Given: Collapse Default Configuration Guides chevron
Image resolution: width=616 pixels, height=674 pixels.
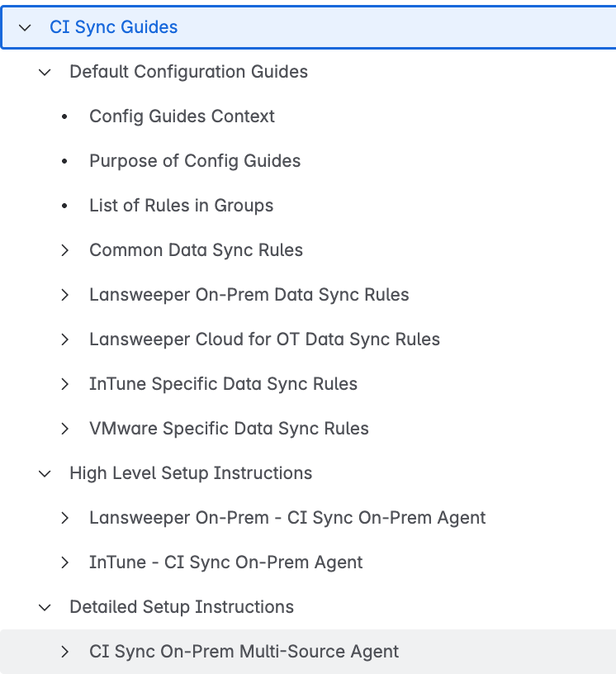Looking at the screenshot, I should point(45,72).
